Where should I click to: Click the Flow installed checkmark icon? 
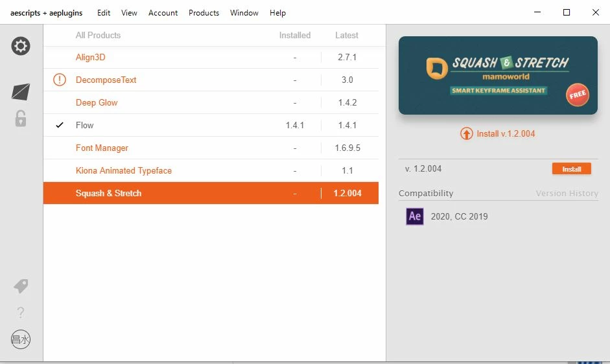pos(60,125)
